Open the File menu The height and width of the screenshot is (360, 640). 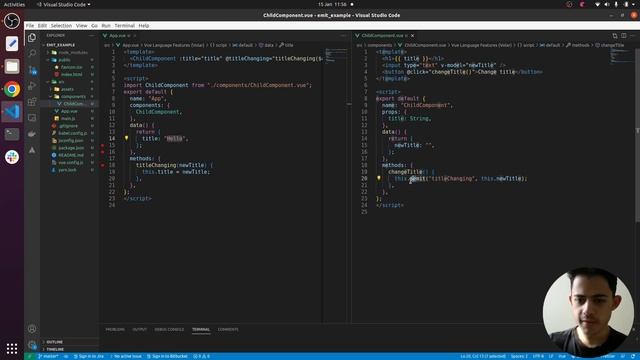[x=30, y=26]
